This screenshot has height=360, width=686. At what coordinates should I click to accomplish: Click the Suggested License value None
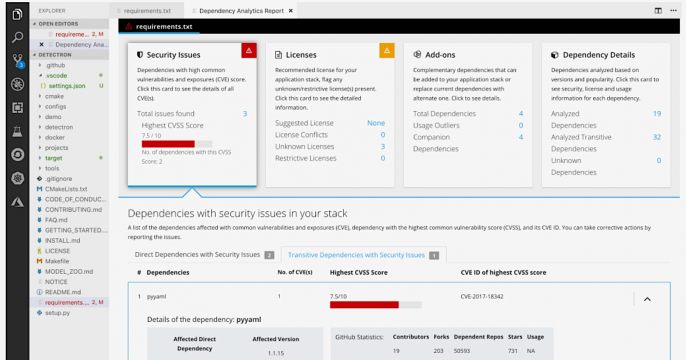click(x=376, y=123)
